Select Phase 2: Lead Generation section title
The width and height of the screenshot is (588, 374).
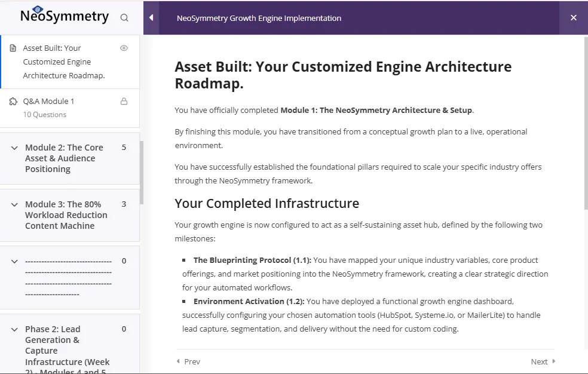(x=67, y=350)
